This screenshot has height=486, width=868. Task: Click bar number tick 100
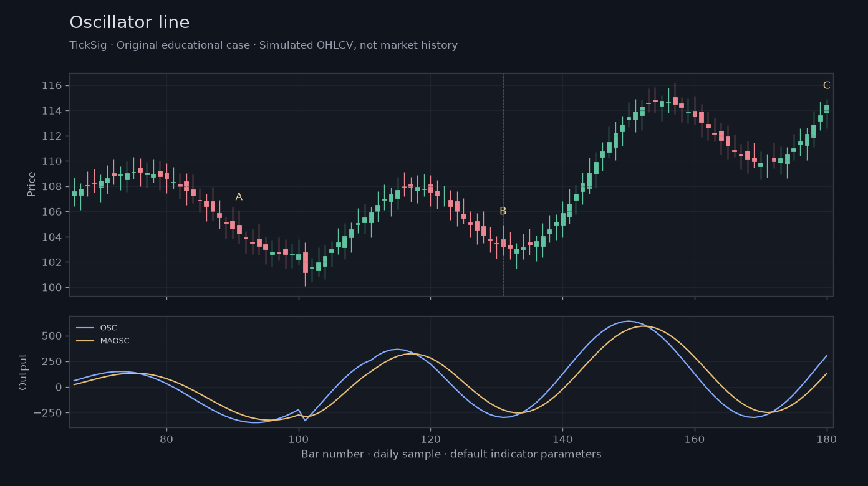point(299,439)
